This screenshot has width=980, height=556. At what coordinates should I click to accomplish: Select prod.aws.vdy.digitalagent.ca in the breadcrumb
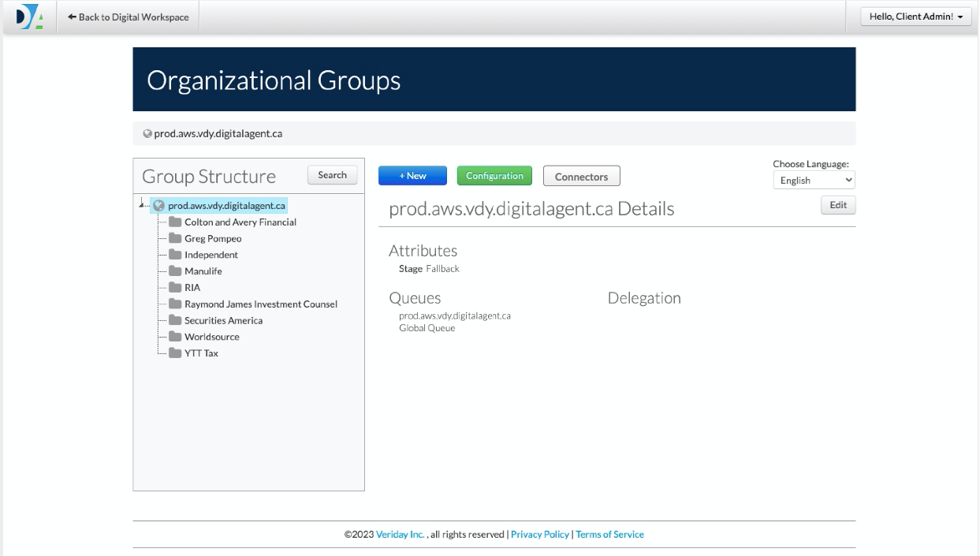click(x=218, y=134)
